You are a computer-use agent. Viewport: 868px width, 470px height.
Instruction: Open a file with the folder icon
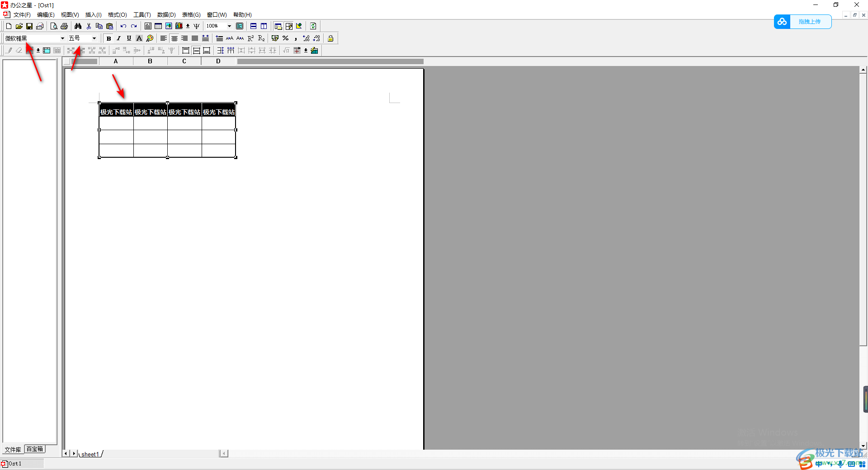click(x=19, y=26)
